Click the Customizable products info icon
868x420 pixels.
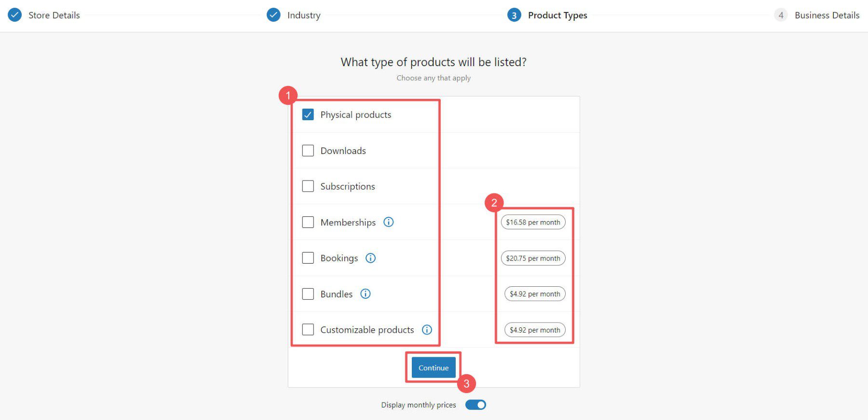(426, 330)
